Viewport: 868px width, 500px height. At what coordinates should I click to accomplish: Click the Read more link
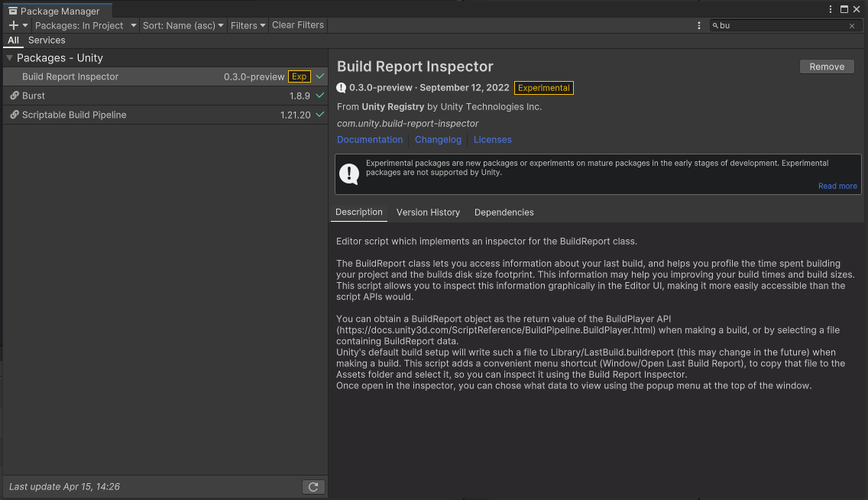[837, 186]
